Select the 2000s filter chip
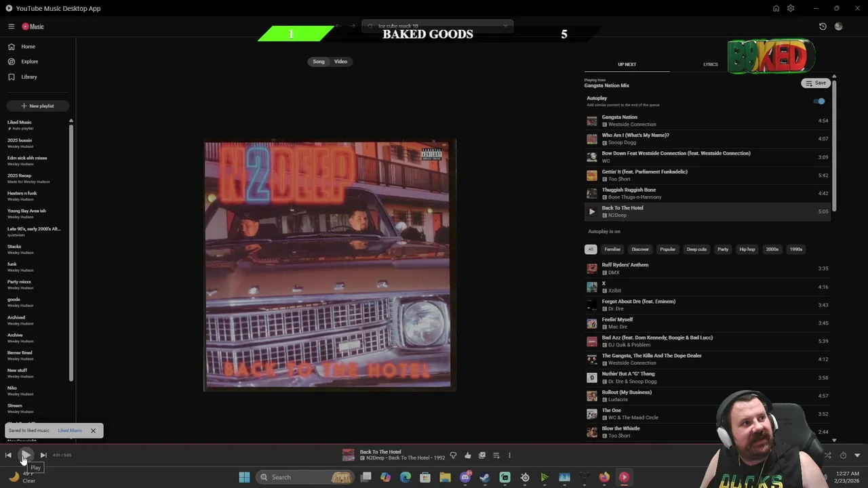 click(772, 249)
